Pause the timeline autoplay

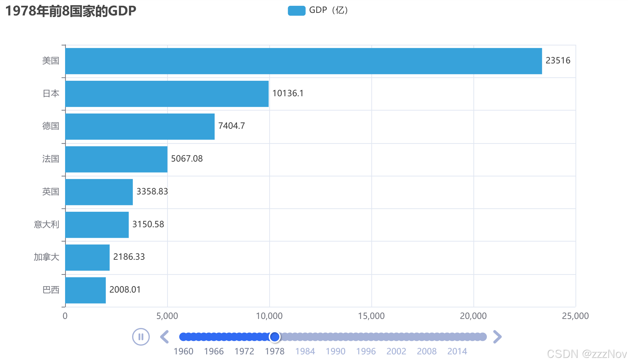click(x=141, y=337)
